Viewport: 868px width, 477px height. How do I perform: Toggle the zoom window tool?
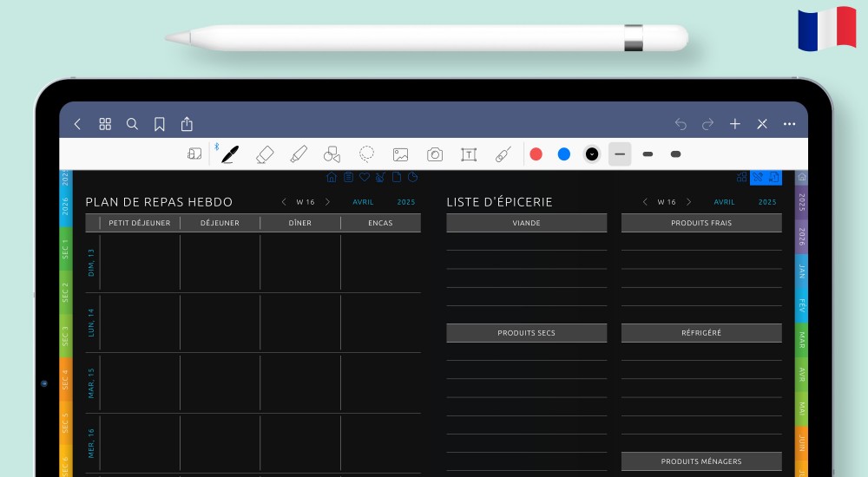tap(194, 154)
